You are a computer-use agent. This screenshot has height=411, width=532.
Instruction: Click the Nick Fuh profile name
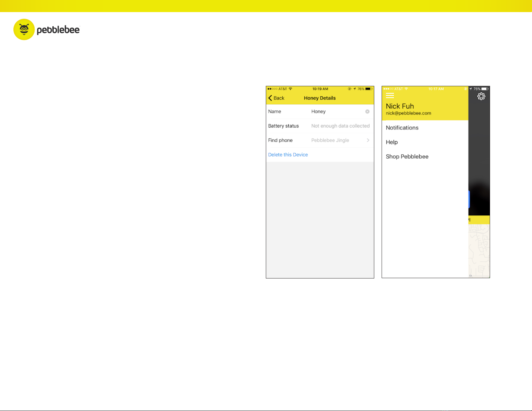pyautogui.click(x=400, y=106)
